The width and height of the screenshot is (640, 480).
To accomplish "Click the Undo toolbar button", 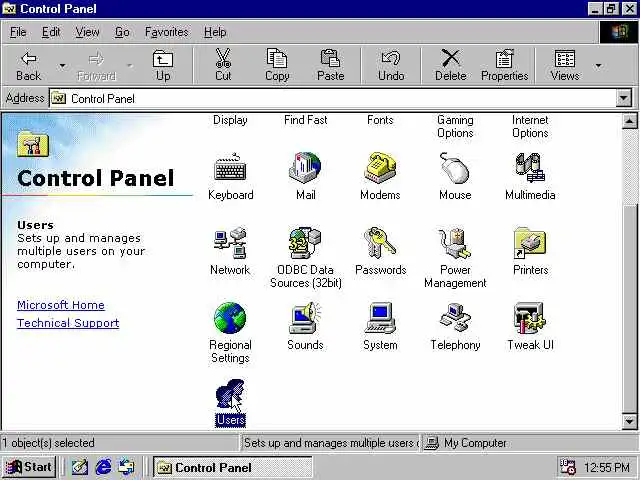I will (391, 66).
